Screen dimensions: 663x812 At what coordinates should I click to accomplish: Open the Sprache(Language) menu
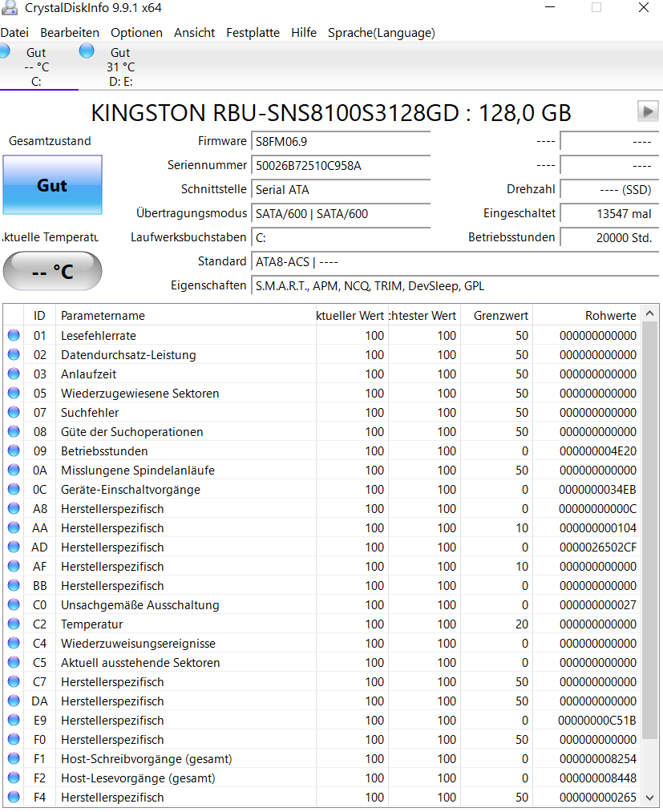(x=382, y=33)
